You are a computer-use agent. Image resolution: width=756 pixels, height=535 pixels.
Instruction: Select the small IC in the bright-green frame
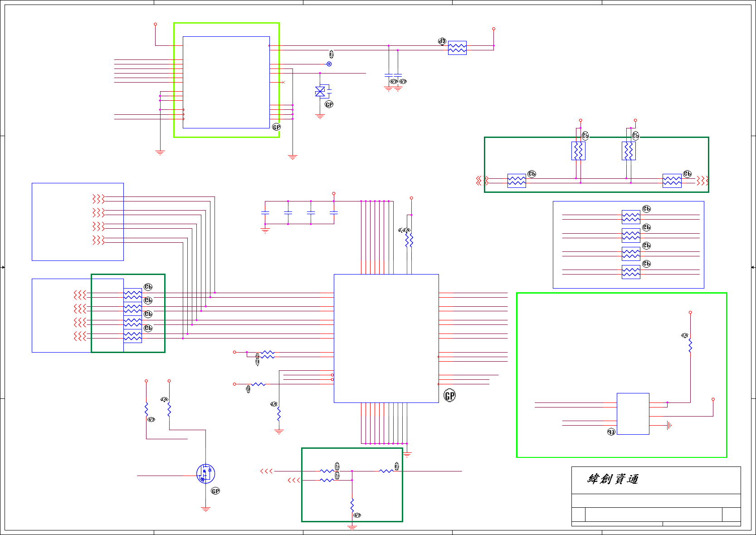click(633, 414)
